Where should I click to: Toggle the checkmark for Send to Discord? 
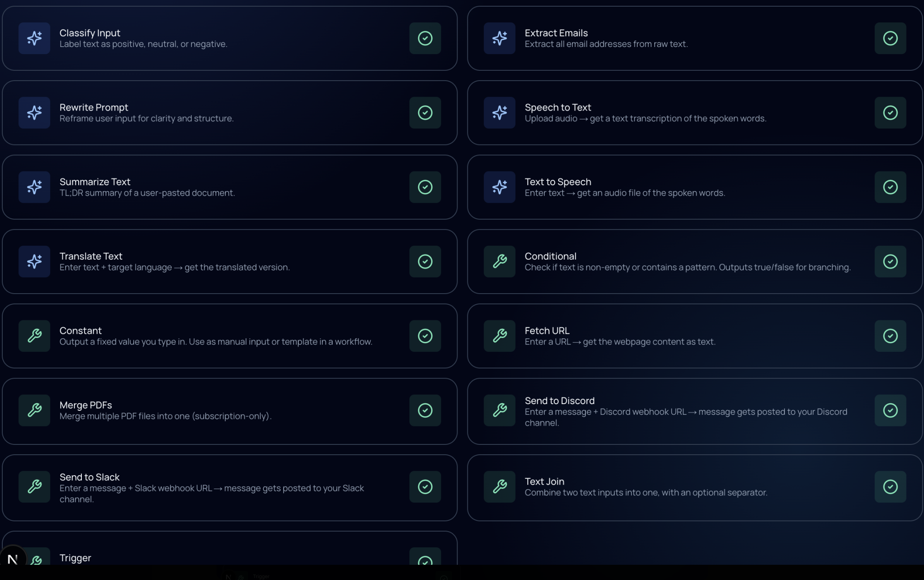pos(890,410)
